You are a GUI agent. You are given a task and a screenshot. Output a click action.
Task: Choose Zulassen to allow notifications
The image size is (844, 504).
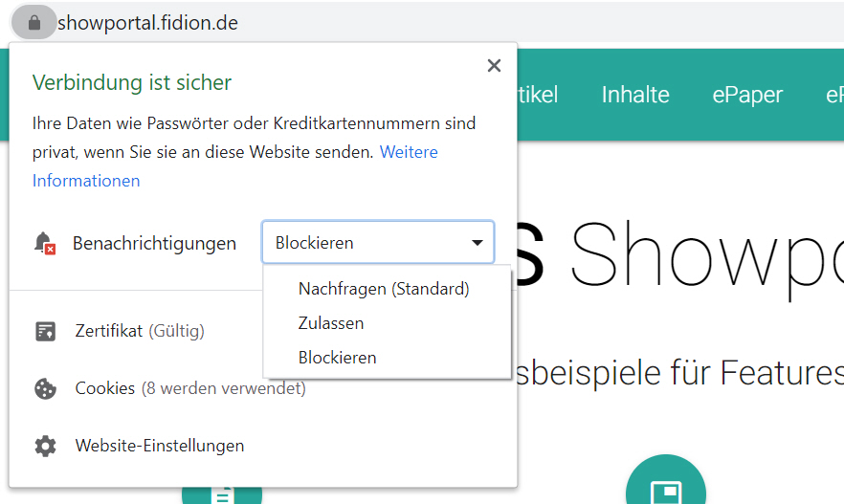click(331, 323)
